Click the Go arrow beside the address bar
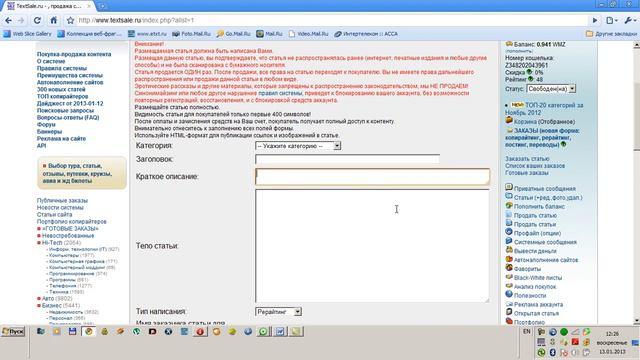Image resolution: width=640 pixels, height=360 pixels. 595,20
